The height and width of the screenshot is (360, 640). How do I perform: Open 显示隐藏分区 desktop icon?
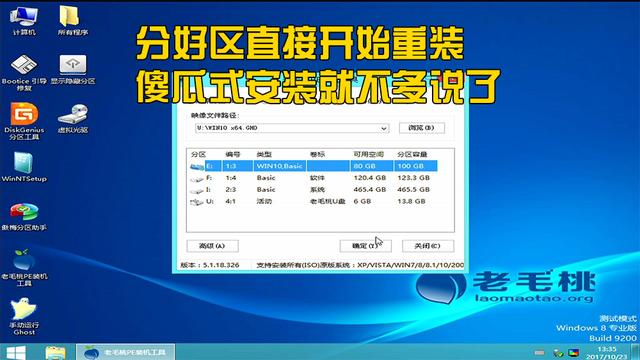(x=73, y=69)
